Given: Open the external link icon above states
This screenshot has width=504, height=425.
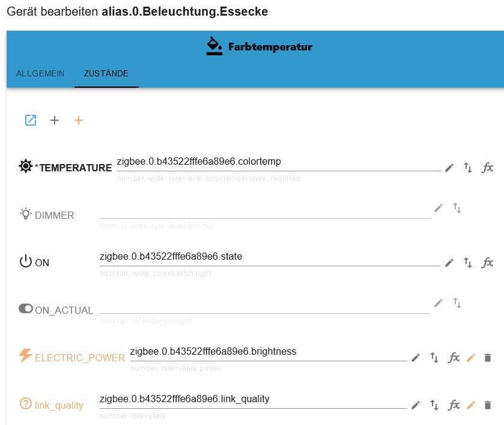Looking at the screenshot, I should [x=31, y=120].
